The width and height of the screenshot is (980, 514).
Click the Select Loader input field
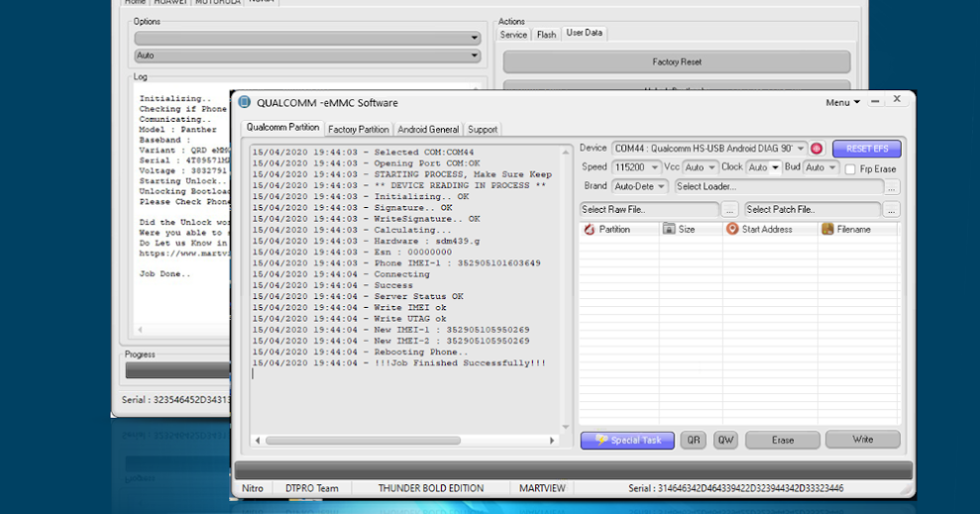click(x=779, y=186)
